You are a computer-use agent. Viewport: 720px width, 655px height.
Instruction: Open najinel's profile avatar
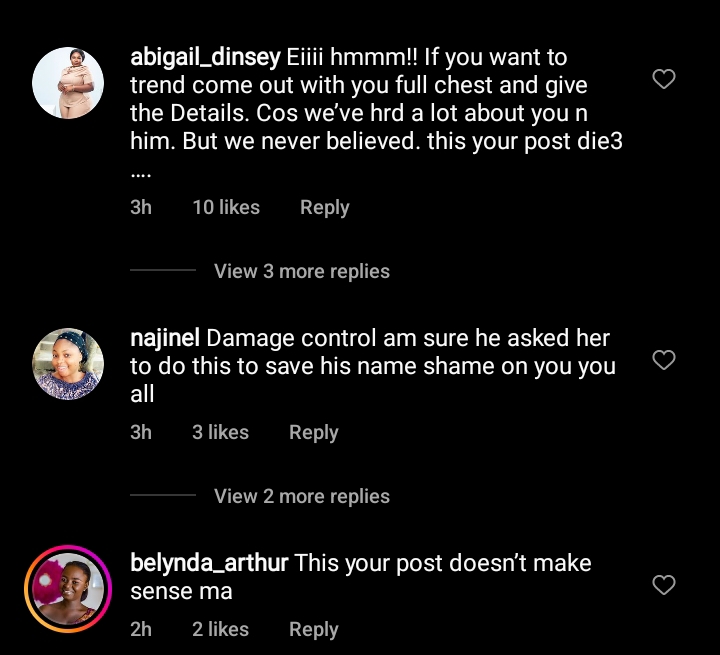coord(69,364)
